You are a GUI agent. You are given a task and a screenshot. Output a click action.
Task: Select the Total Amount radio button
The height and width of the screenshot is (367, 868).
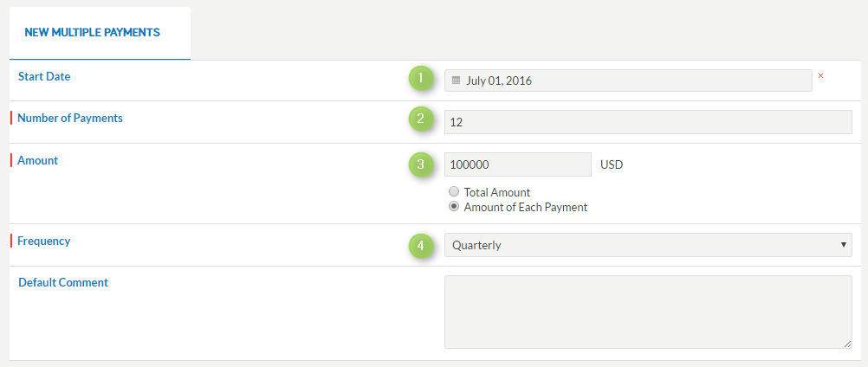point(454,192)
